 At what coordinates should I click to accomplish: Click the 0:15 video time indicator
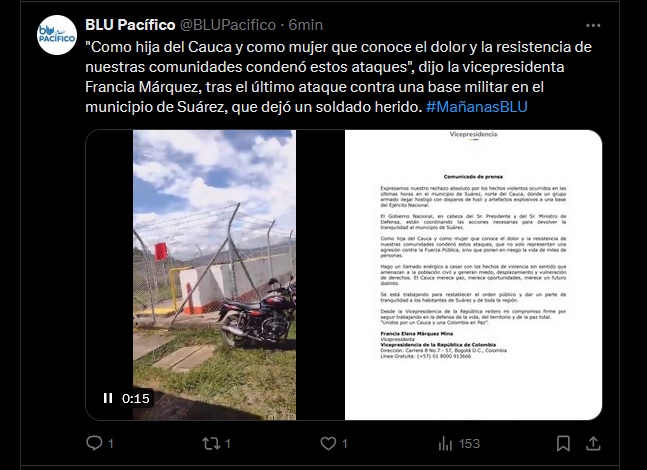(x=135, y=399)
